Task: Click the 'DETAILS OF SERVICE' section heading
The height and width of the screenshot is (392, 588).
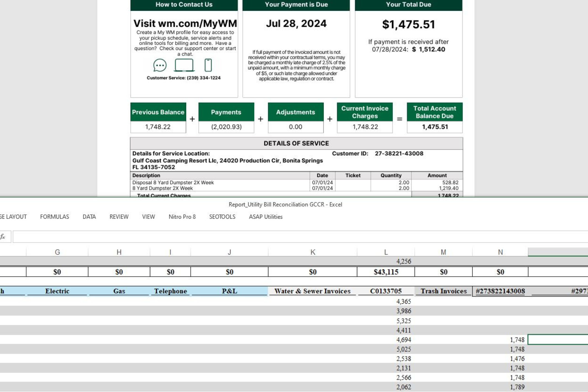Action: pos(296,143)
